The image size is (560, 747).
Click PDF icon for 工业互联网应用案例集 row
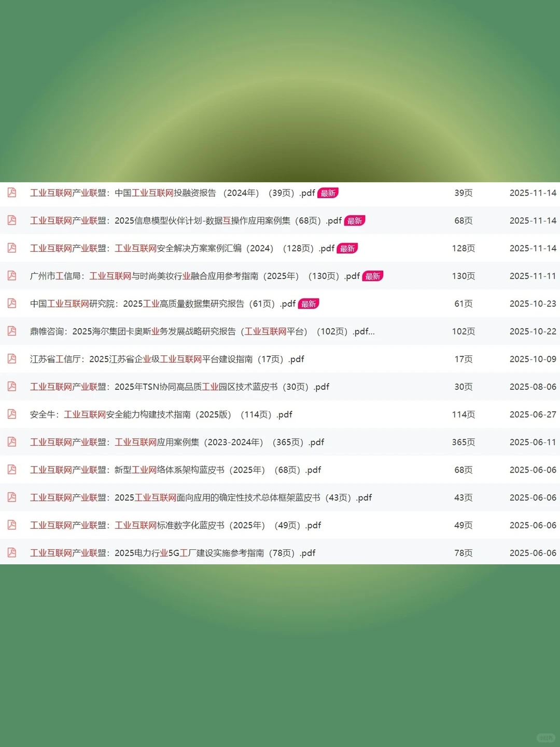(12, 442)
